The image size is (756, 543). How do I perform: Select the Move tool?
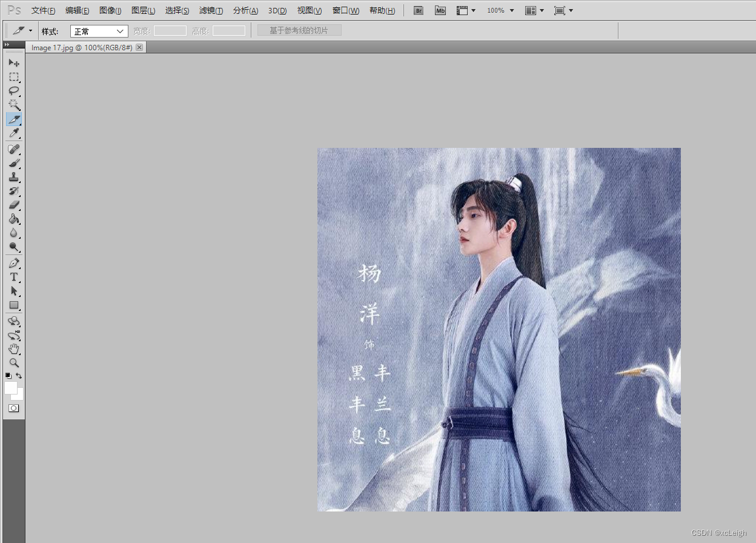pyautogui.click(x=14, y=62)
